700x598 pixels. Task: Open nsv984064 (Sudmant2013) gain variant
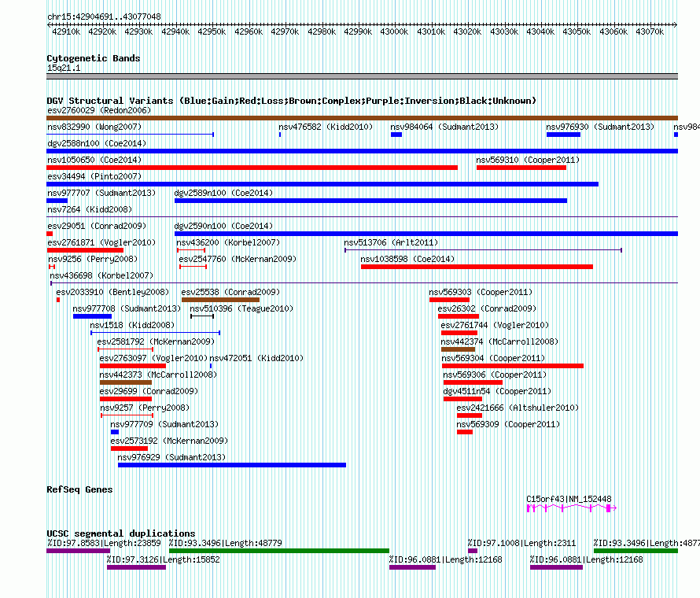(x=444, y=127)
